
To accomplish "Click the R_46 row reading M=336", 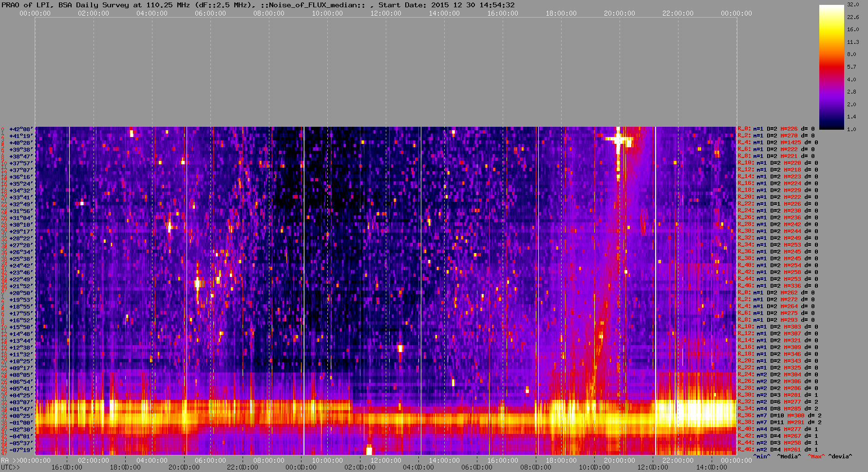I will pos(778,286).
